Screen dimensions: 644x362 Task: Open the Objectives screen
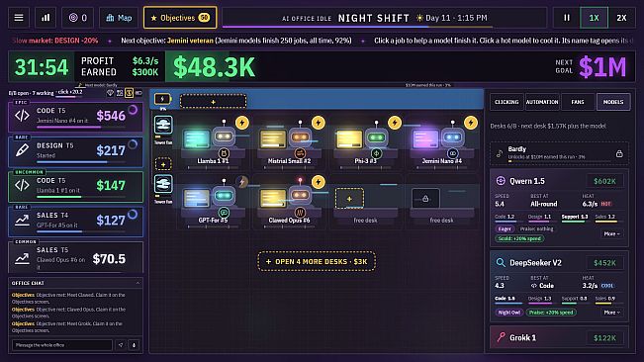[x=180, y=18]
